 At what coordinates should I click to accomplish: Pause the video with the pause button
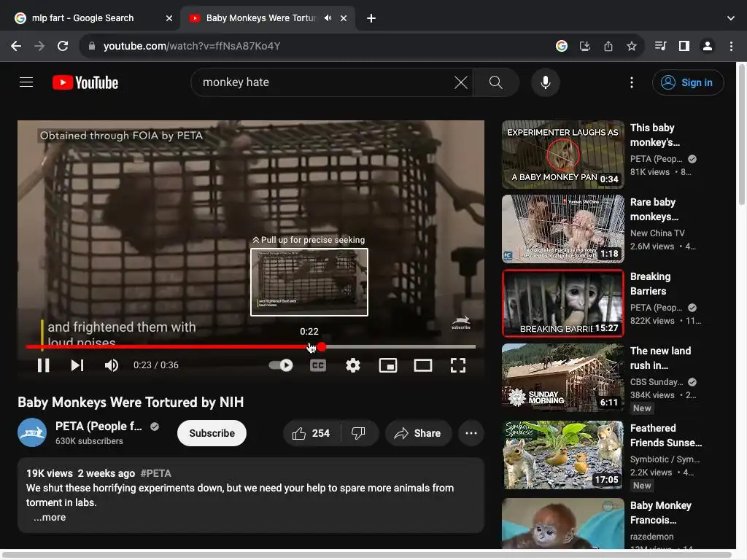tap(43, 365)
